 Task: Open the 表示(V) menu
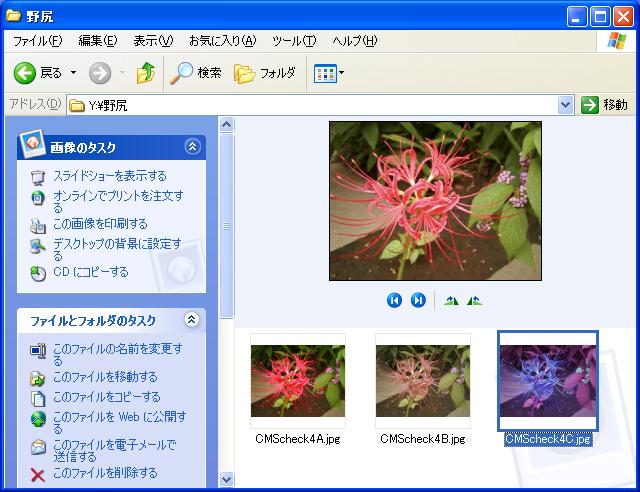tap(153, 41)
